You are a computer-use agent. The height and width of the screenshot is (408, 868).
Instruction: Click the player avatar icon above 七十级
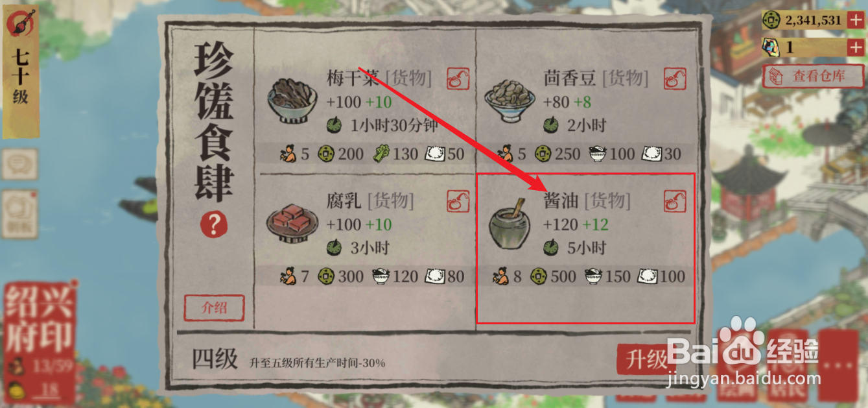click(21, 25)
